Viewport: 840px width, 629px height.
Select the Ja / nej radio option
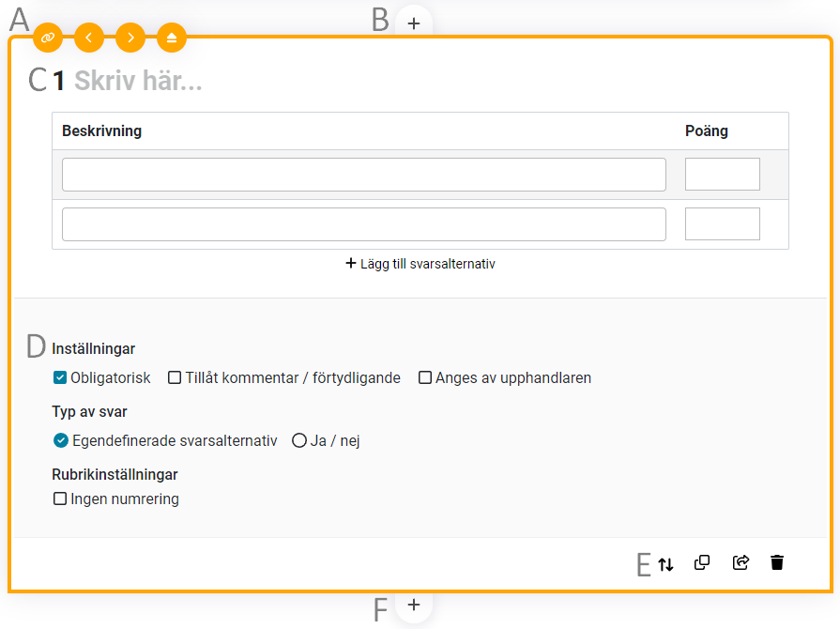pyautogui.click(x=299, y=440)
